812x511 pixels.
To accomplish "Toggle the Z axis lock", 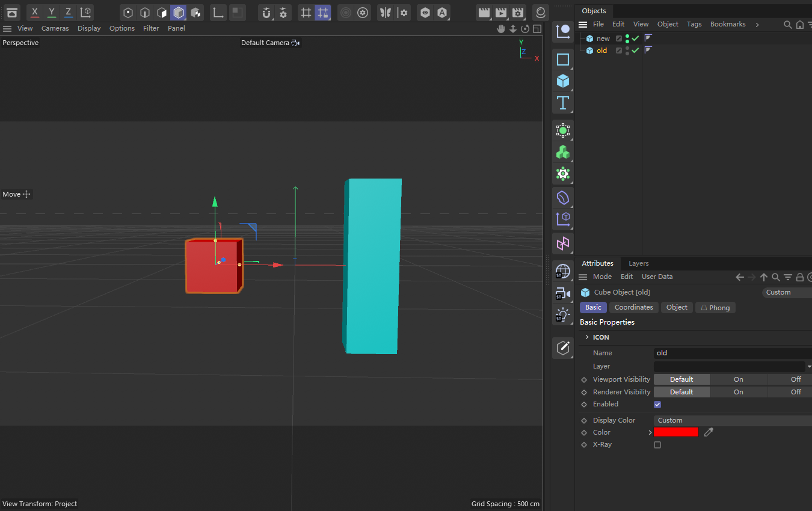I will 69,12.
